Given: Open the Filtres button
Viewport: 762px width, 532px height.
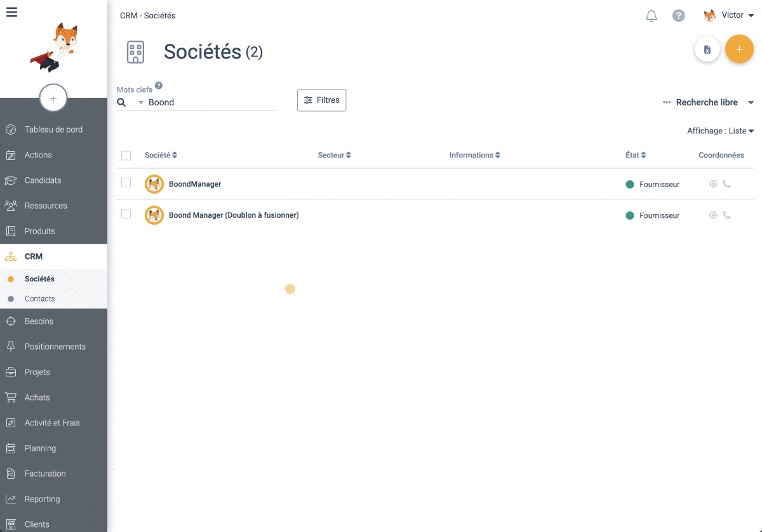Looking at the screenshot, I should [x=322, y=100].
